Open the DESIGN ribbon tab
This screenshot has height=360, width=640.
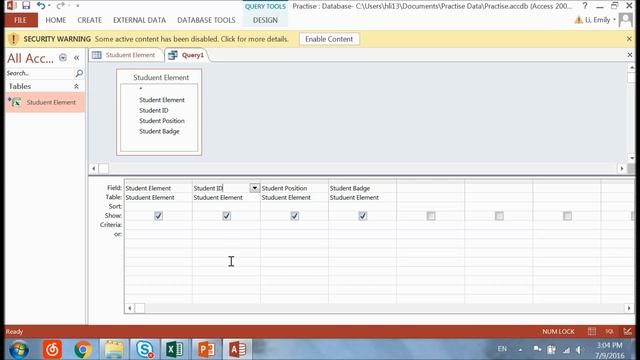[x=265, y=20]
